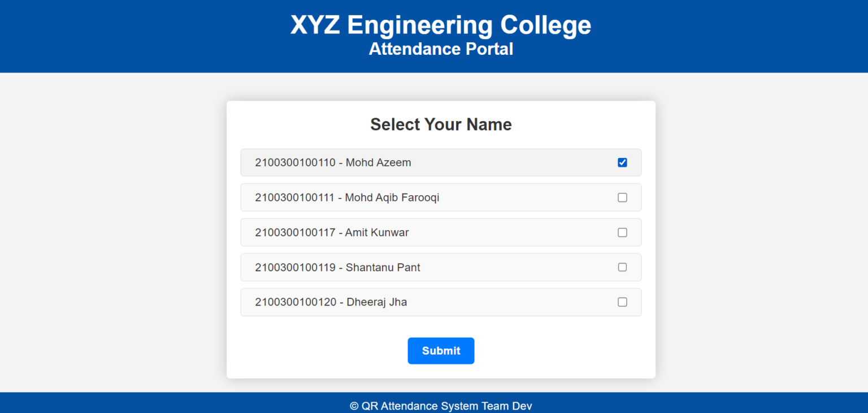Click the Submit button
868x413 pixels.
441,351
